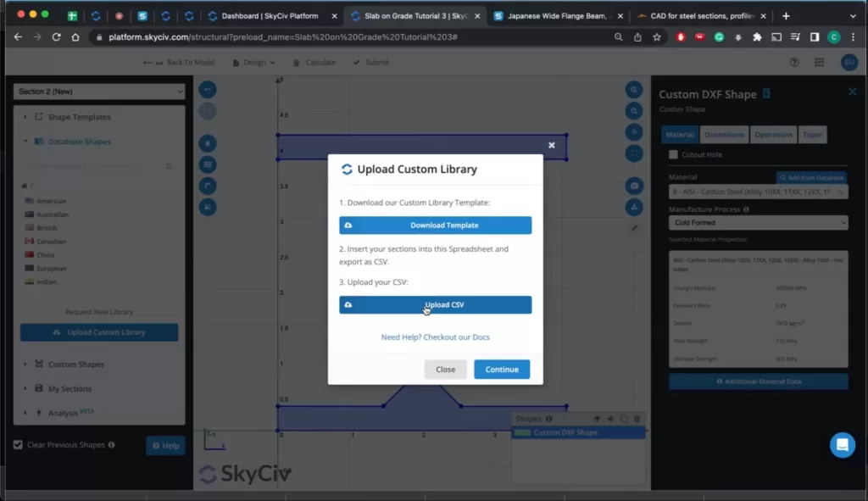
Task: Click the database home breadcrumb icon
Action: click(25, 186)
